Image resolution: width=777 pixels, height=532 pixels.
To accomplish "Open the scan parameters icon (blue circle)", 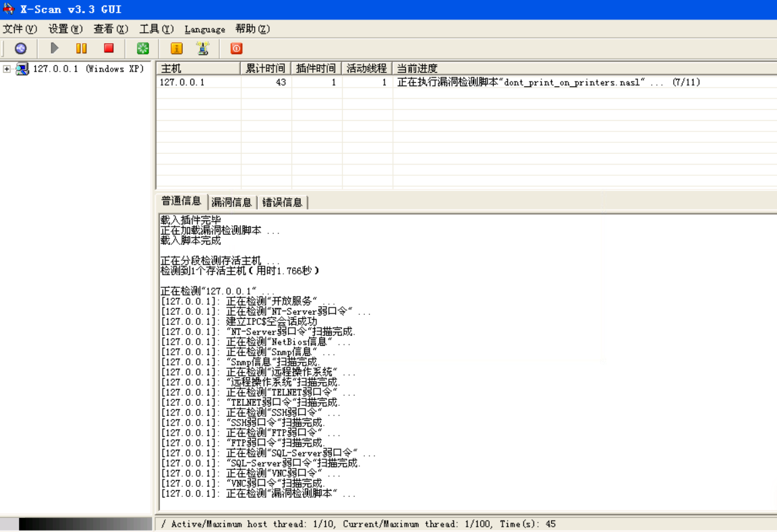I will pyautogui.click(x=20, y=48).
